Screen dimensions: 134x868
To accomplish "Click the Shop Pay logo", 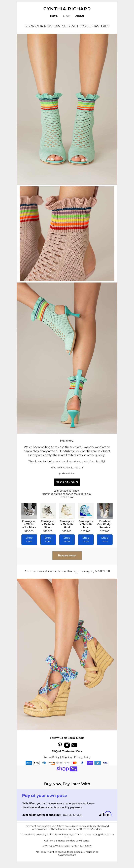I will pyautogui.click(x=67, y=769).
